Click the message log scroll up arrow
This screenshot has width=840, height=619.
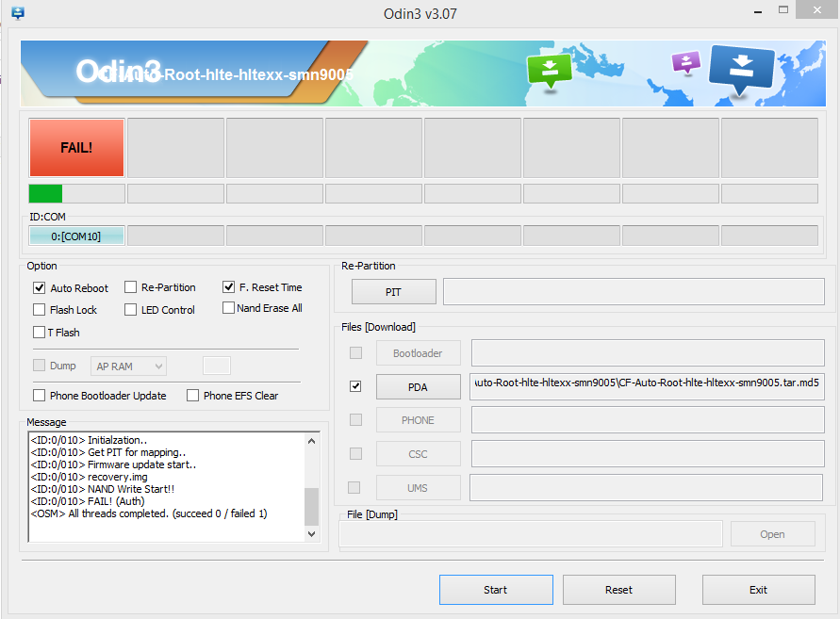(x=312, y=441)
